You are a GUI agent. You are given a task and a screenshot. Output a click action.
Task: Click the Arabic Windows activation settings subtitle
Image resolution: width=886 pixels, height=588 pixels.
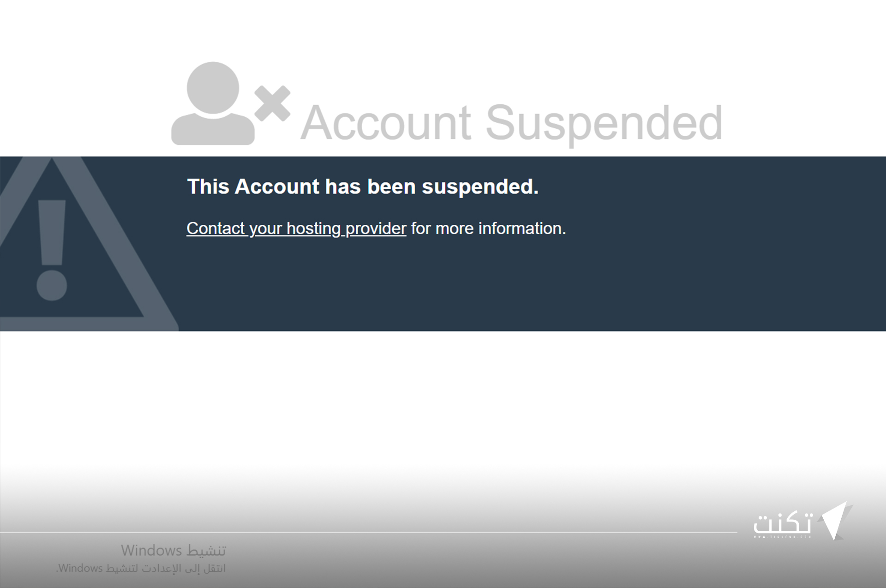(141, 568)
